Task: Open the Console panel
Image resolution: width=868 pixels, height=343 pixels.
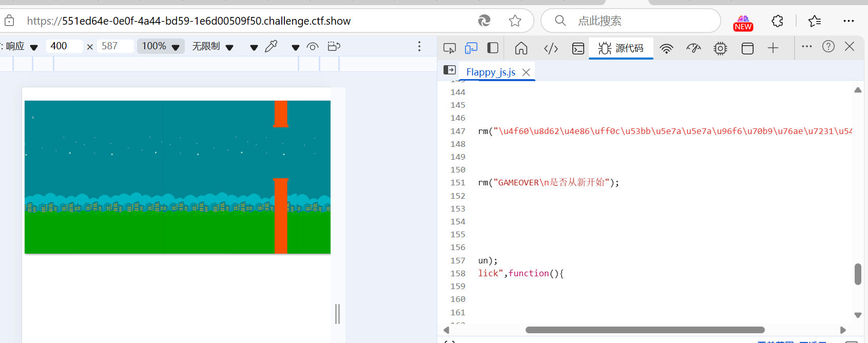Action: [x=578, y=48]
